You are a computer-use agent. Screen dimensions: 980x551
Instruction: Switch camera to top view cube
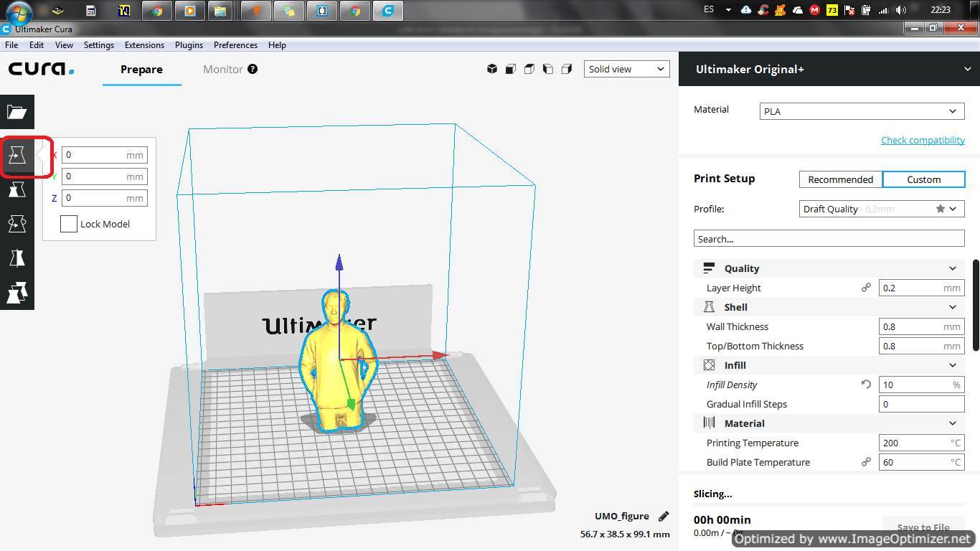point(529,69)
